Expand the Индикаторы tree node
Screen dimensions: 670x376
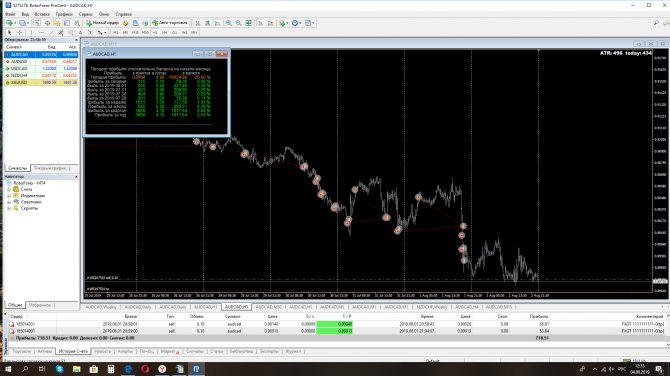point(9,196)
